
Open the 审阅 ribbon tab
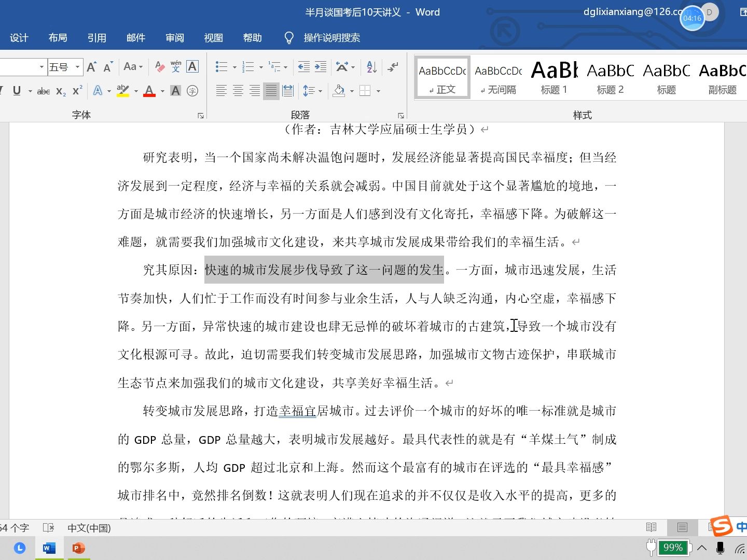175,38
